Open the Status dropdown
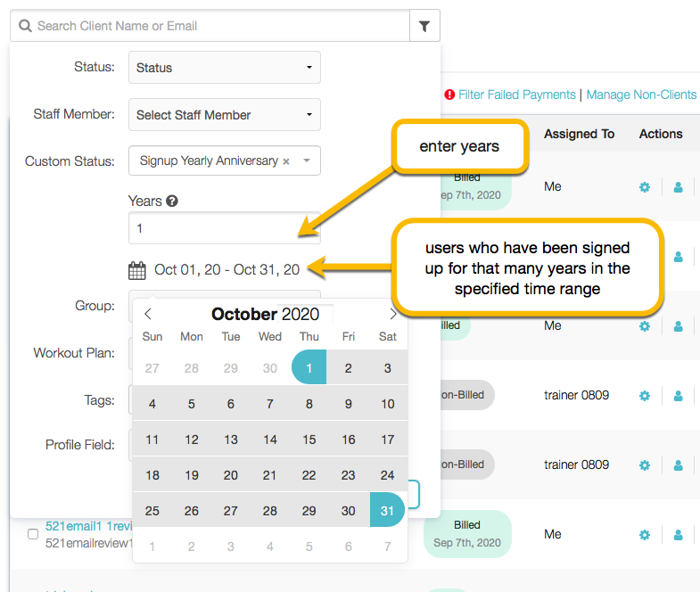Viewport: 700px width, 592px height. click(x=225, y=68)
